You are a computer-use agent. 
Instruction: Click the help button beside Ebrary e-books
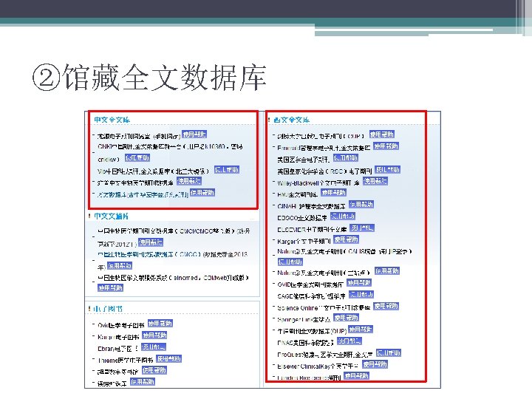coord(154,347)
